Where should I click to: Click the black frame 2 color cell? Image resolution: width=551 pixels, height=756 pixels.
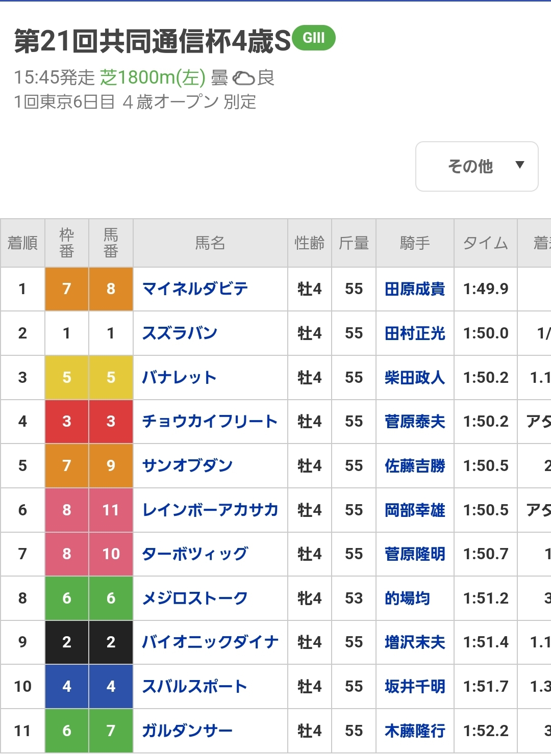click(67, 642)
